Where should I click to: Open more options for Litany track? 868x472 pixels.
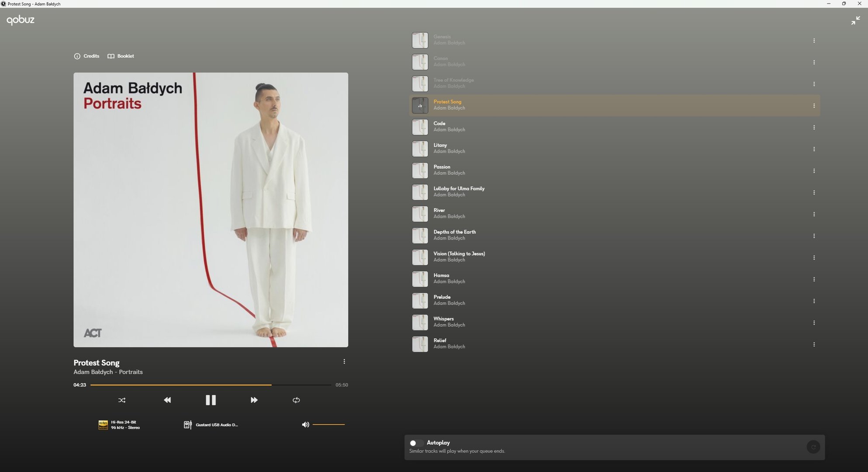[x=814, y=149]
